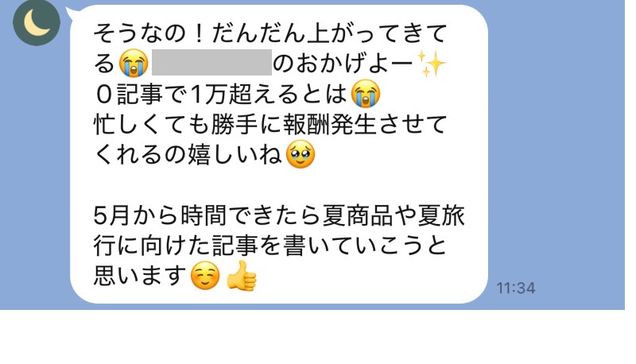636x364 pixels.
Task: Click the thumbs up emoji
Action: tap(242, 276)
